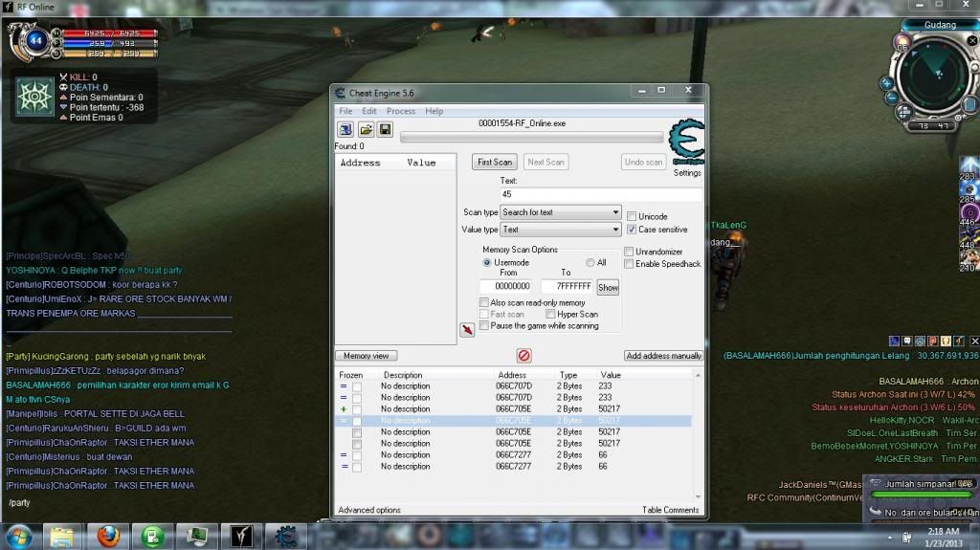Click Add address manually button
This screenshot has width=980, height=550.
[664, 356]
